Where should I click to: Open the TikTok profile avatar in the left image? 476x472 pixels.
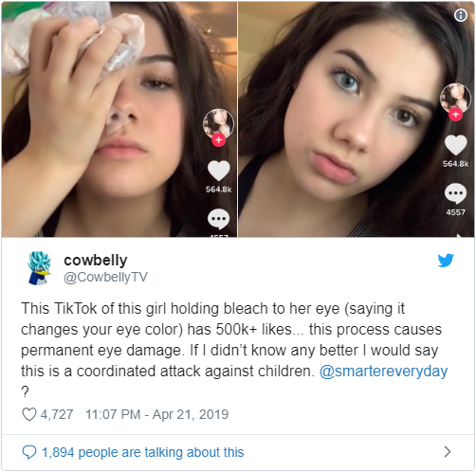pyautogui.click(x=218, y=124)
